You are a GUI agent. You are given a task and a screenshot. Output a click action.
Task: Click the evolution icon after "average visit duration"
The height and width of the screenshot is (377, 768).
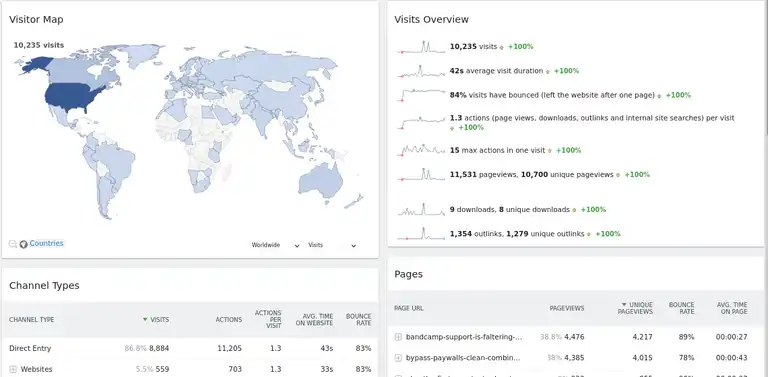click(x=547, y=71)
